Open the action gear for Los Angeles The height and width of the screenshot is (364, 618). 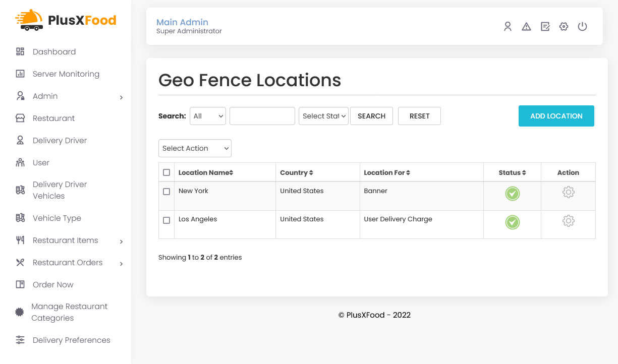(569, 221)
